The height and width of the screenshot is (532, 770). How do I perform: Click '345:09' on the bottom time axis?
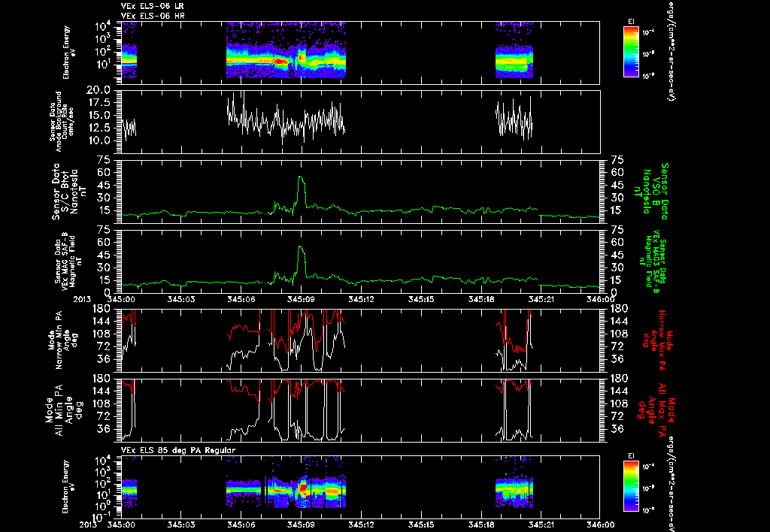pos(301,524)
